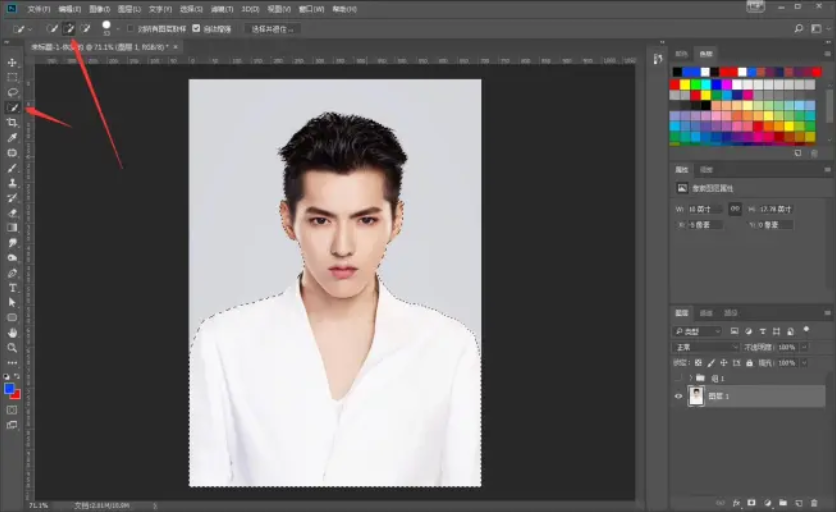Open the 文件(F) menu
Viewport: 836px width, 512px height.
[39, 9]
